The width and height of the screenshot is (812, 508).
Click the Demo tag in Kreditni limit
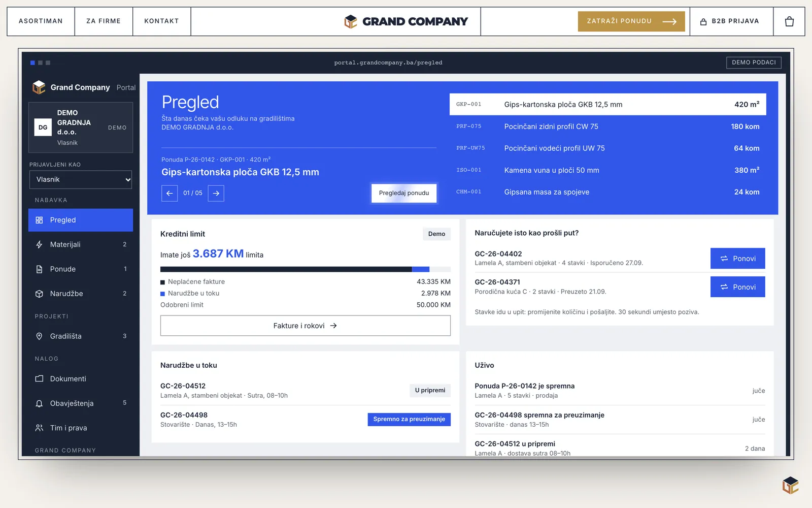(436, 234)
